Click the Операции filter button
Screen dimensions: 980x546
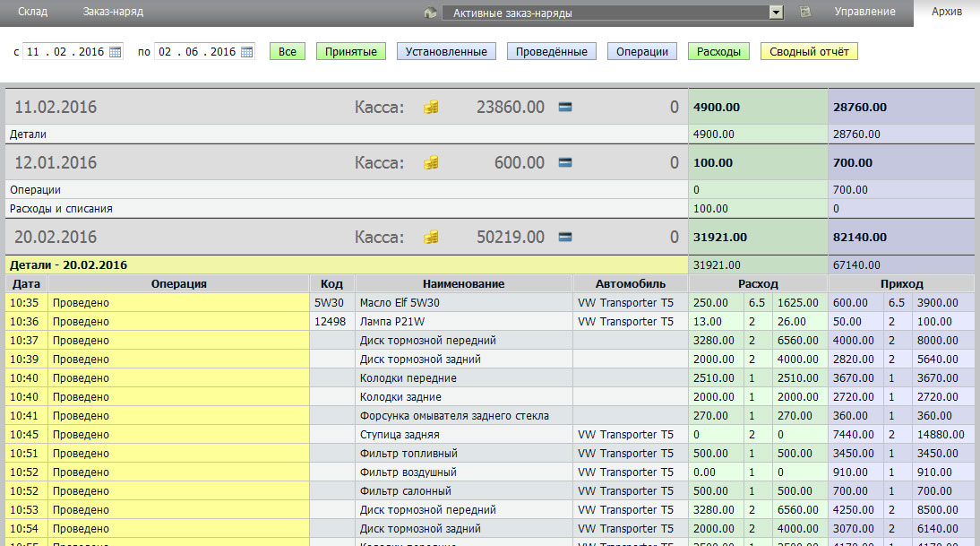click(x=642, y=51)
